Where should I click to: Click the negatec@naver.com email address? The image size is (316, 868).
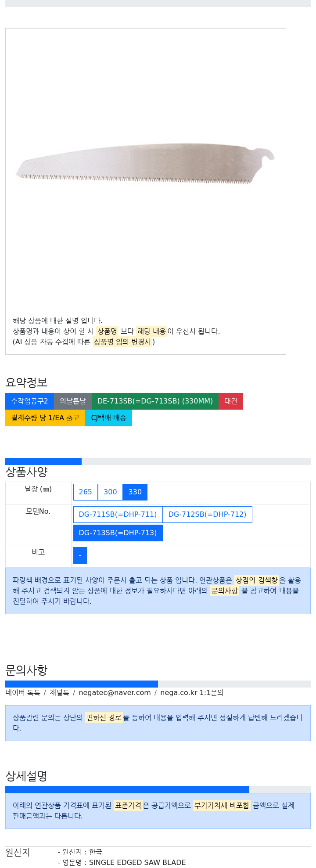coord(115,692)
